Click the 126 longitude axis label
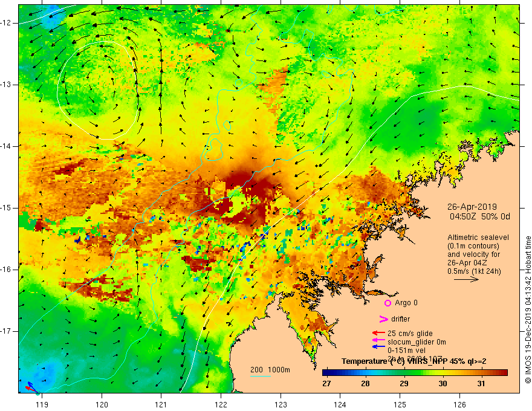Screen dimensions: 532x411 click(x=459, y=404)
